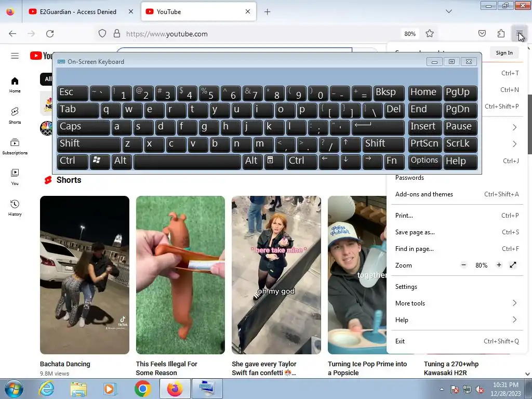Toggle the ScrLk key on On-Screen Keyboard
This screenshot has width=532, height=399.
pyautogui.click(x=460, y=144)
